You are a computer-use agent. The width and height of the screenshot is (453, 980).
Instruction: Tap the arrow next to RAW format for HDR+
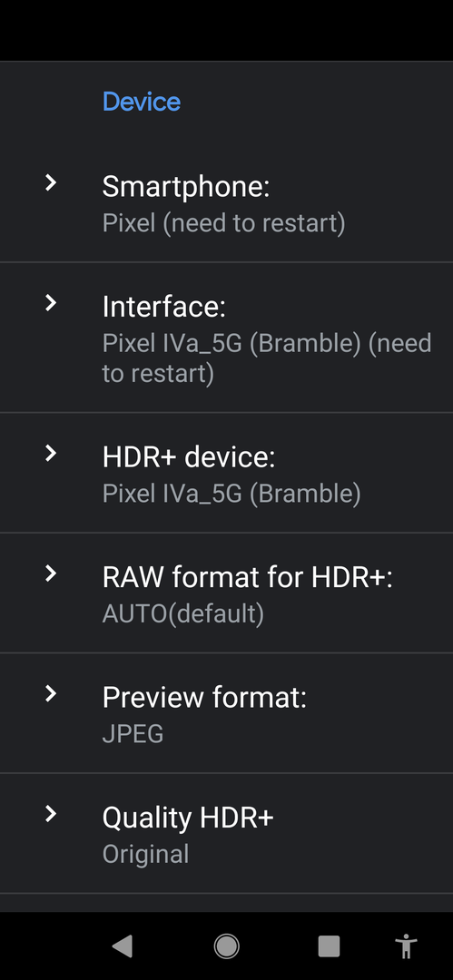[x=51, y=573]
